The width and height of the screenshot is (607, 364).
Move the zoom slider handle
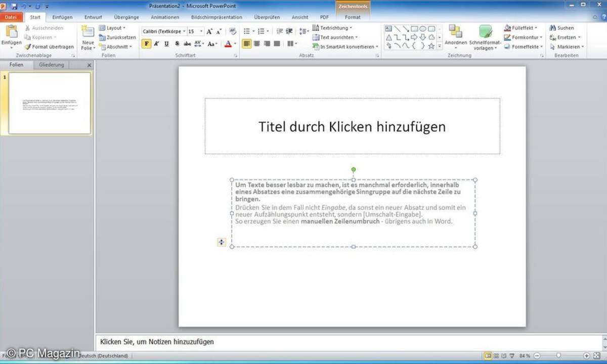coord(558,355)
